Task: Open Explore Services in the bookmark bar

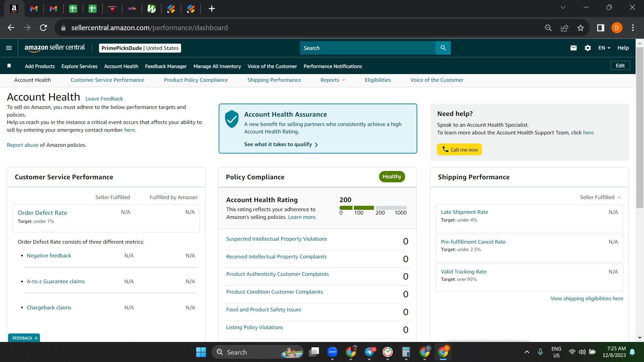Action: pyautogui.click(x=79, y=66)
